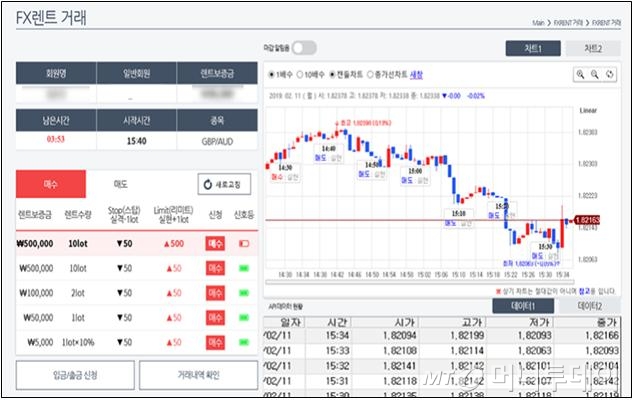Click the 새로고침 refresh button
Viewport: 632px width, 402px height.
[224, 184]
